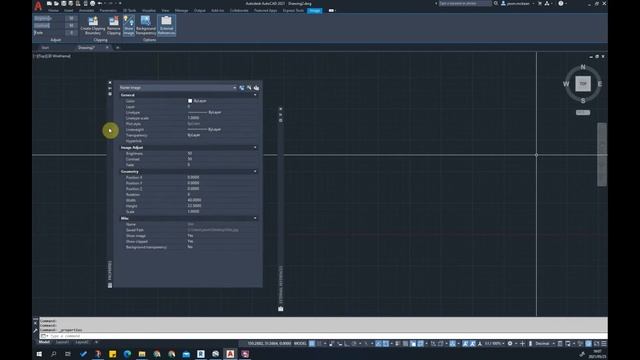Click the workspace switching gear icon
640x360 pixels.
(510, 344)
